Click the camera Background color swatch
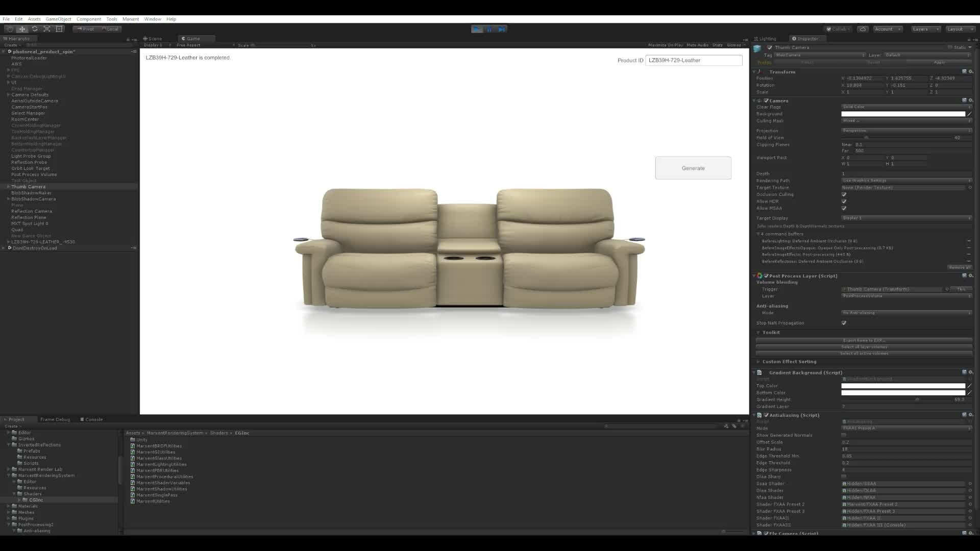980x551 pixels. [902, 114]
